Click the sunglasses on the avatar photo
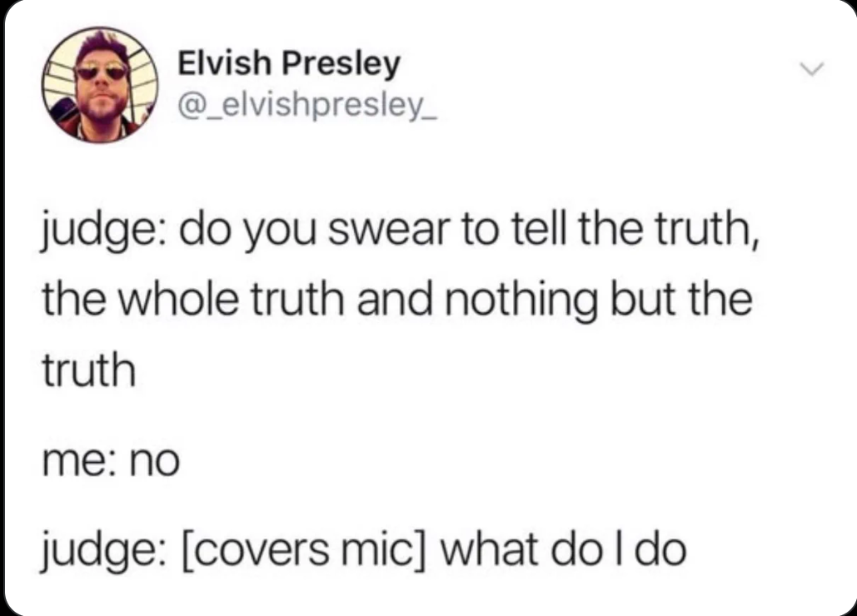This screenshot has width=857, height=616. tap(101, 72)
